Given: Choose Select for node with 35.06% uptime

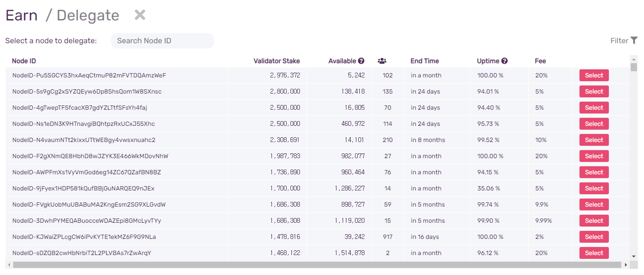Looking at the screenshot, I should 594,189.
